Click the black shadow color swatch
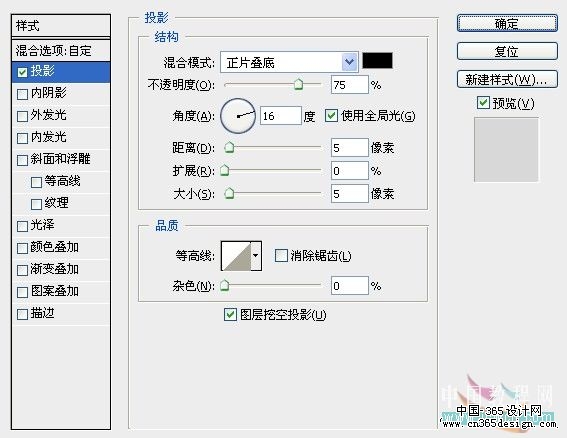This screenshot has height=438, width=567. pyautogui.click(x=378, y=60)
